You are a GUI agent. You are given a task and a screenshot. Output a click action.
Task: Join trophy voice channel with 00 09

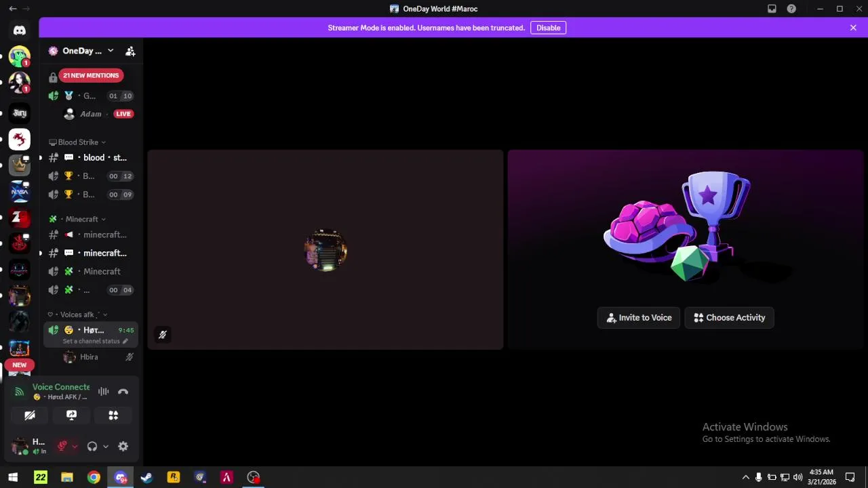coord(91,195)
